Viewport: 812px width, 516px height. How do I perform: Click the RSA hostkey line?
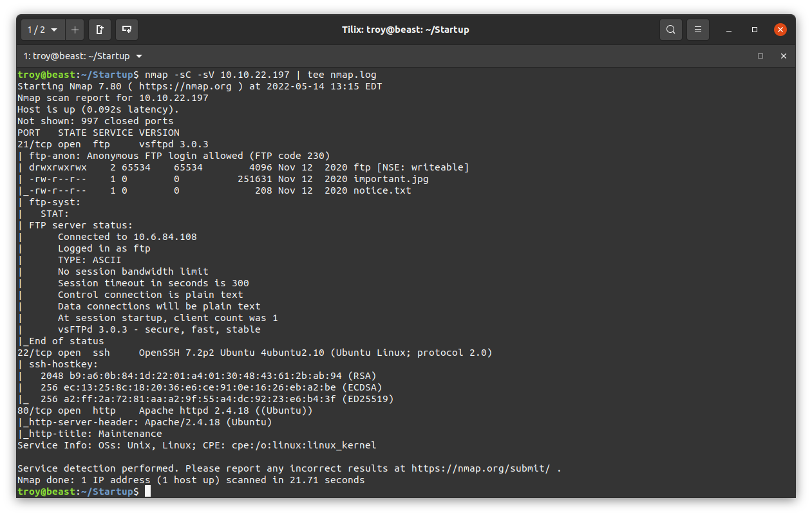click(x=197, y=376)
